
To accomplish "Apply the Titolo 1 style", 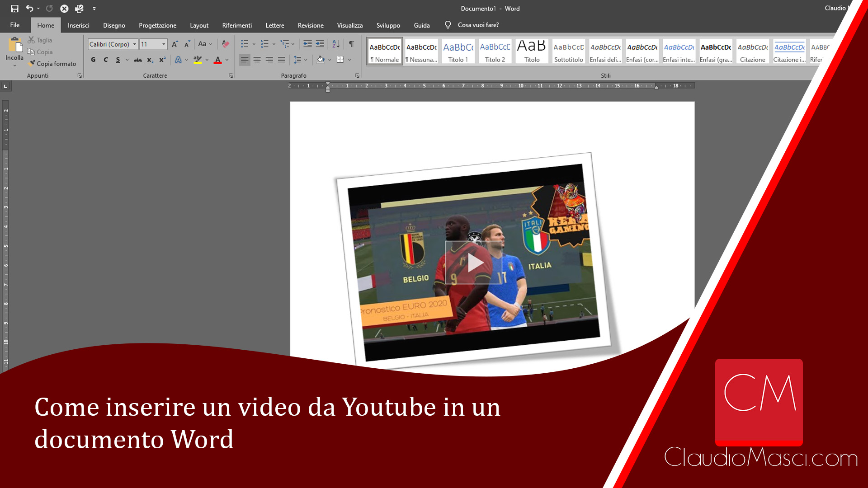I will pyautogui.click(x=458, y=51).
